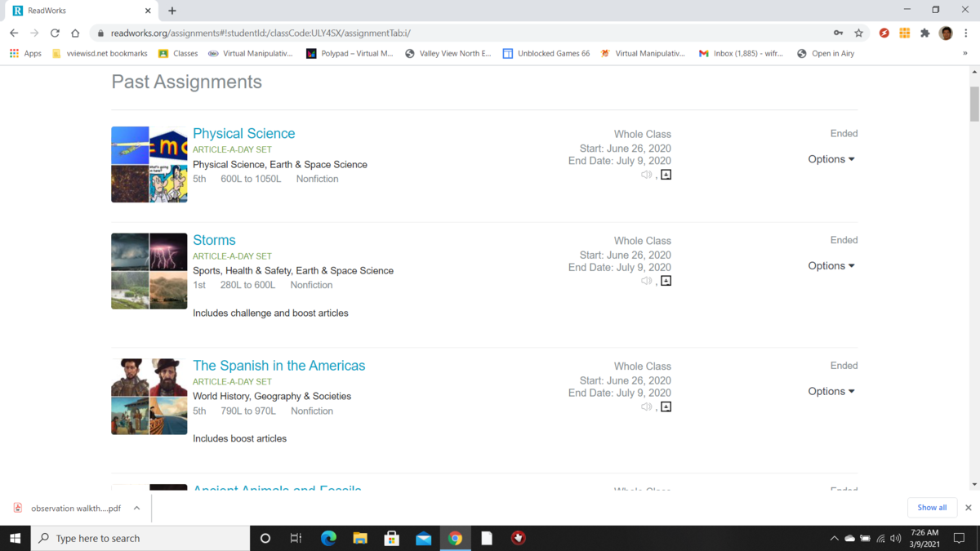
Task: Open volume control in system tray
Action: 896,538
